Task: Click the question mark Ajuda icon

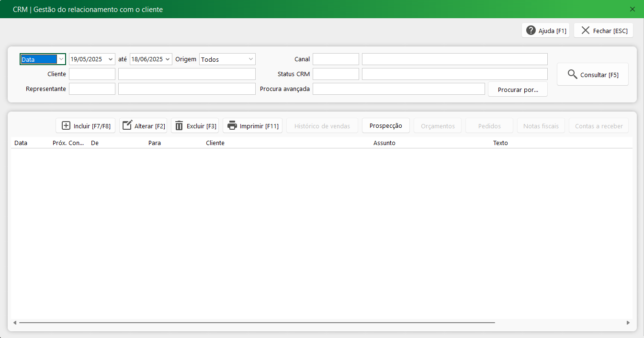Action: coord(531,31)
